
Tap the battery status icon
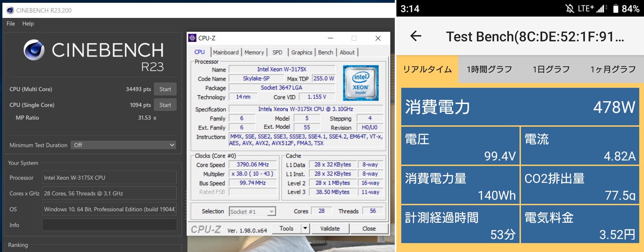616,9
